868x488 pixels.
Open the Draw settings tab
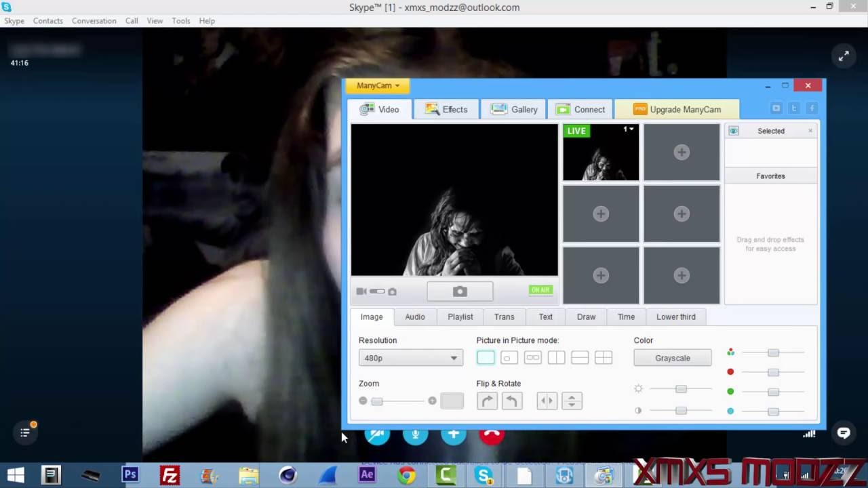pos(586,317)
